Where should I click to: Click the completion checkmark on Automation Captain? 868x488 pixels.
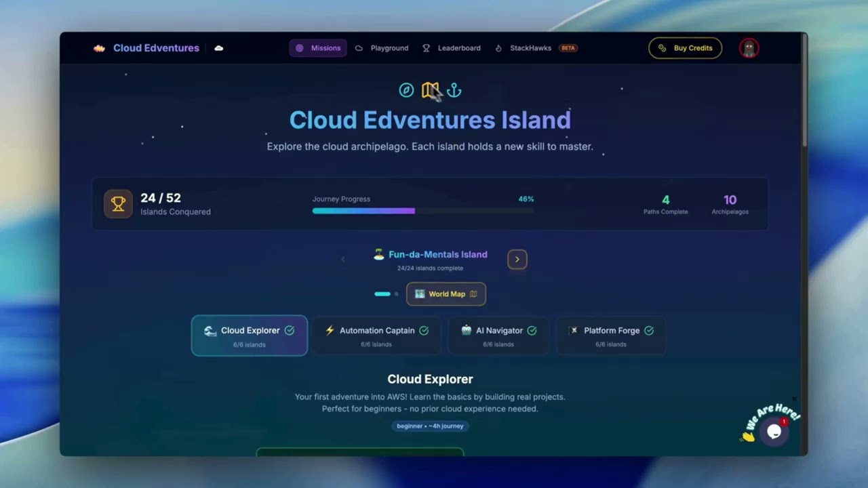(424, 331)
